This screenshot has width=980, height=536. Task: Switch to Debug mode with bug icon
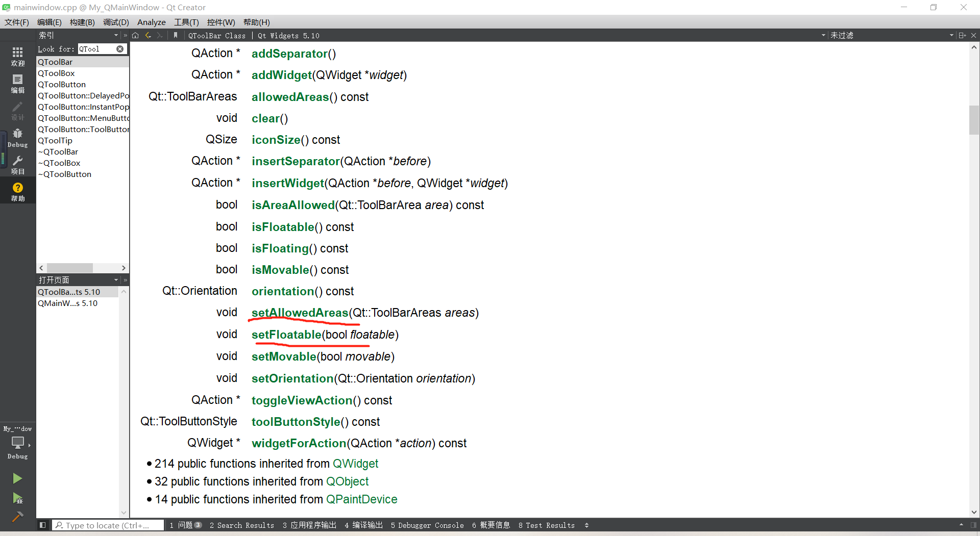(x=18, y=138)
